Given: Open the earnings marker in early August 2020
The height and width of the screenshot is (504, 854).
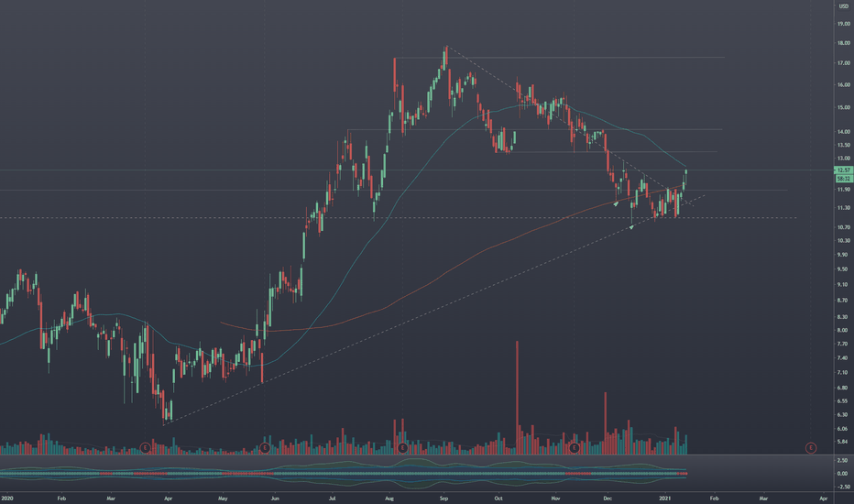Looking at the screenshot, I should click(x=402, y=448).
